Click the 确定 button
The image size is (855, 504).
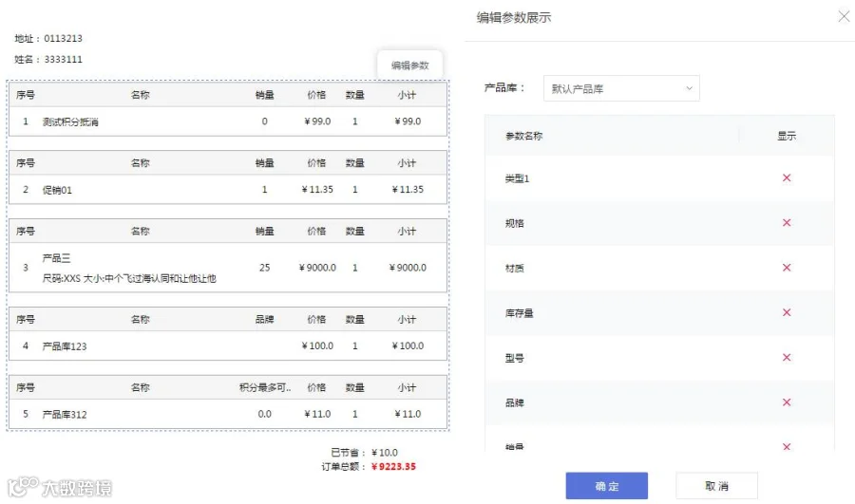tap(606, 485)
